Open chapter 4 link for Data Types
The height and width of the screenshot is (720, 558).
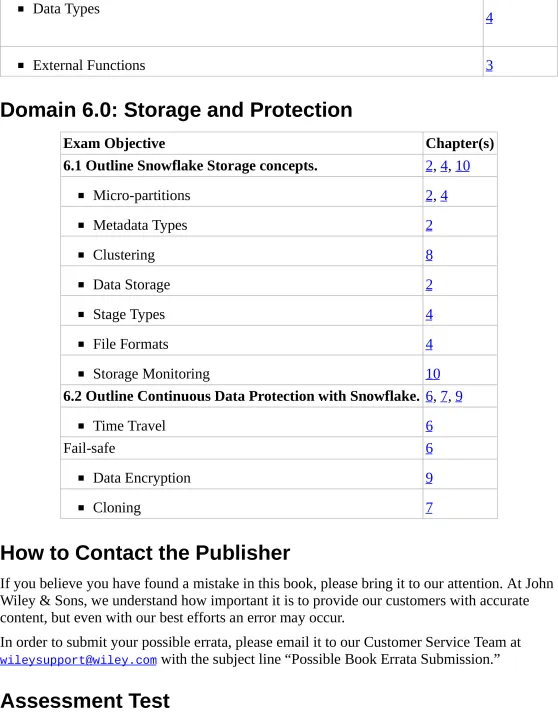point(489,18)
